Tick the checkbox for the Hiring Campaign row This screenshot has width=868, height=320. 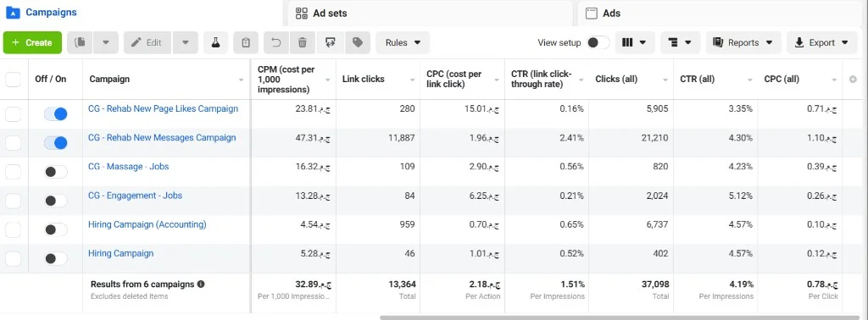pos(13,259)
